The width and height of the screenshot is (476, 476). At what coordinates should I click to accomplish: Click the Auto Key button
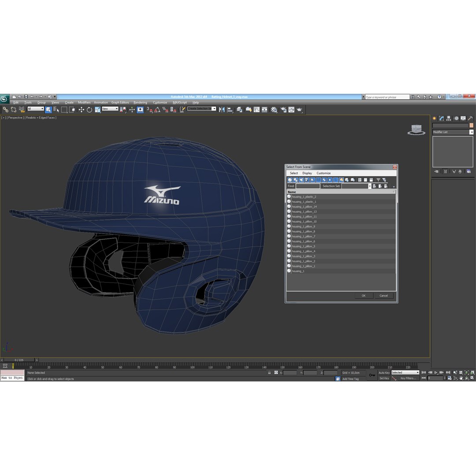point(384,372)
